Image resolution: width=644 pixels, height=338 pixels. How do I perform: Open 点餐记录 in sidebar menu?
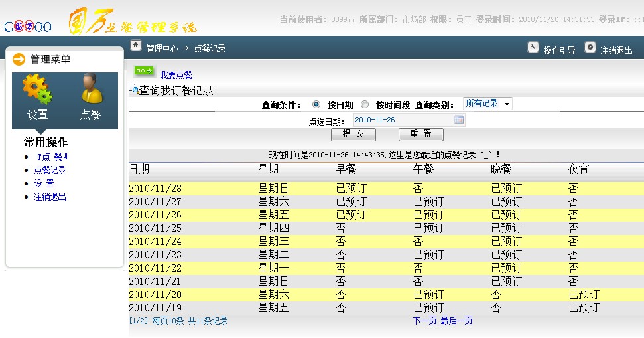click(50, 170)
